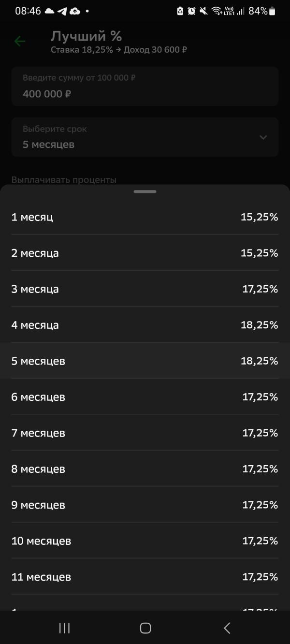Choose the 11 месяцев term
The image size is (290, 644).
145,577
